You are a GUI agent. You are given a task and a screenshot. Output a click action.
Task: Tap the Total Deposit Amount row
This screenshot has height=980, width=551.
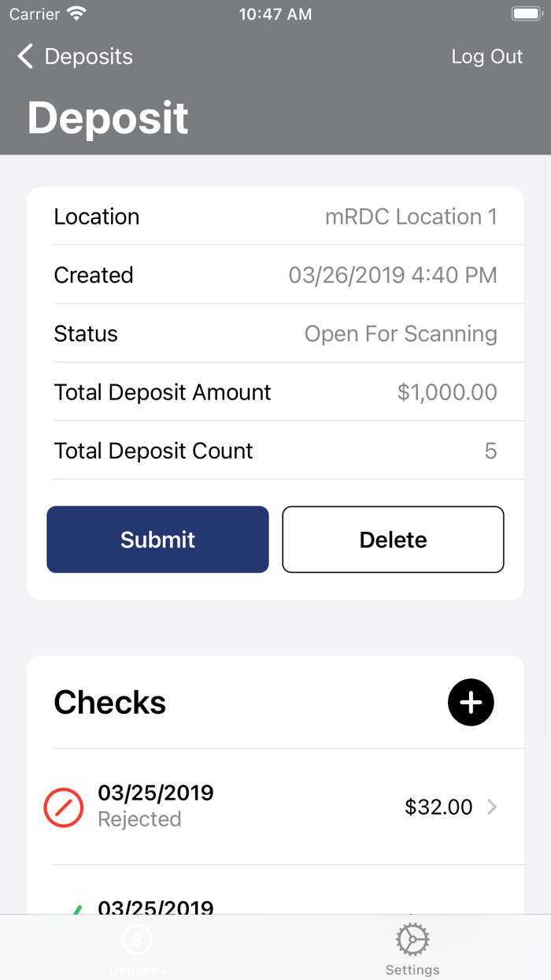(x=275, y=392)
